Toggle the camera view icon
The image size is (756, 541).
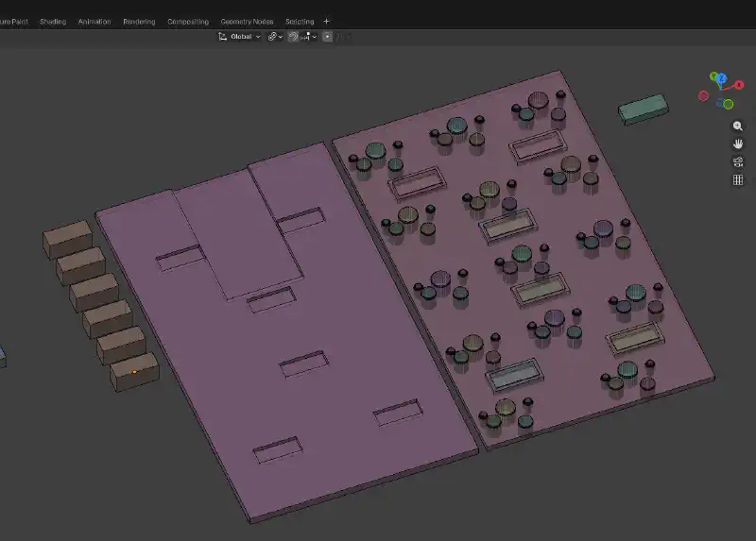(x=738, y=161)
